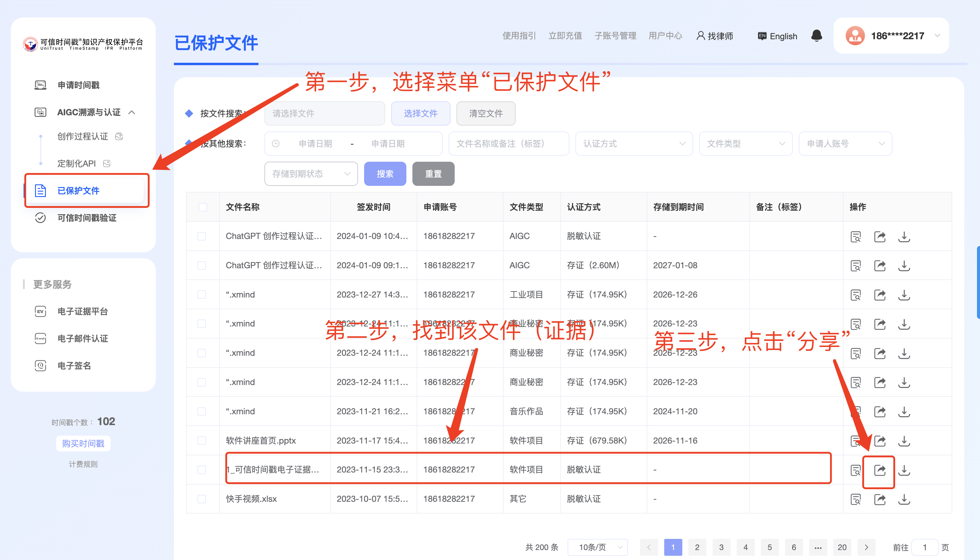Open 电子证据平台 service
Viewport: 980px width, 560px height.
point(83,311)
